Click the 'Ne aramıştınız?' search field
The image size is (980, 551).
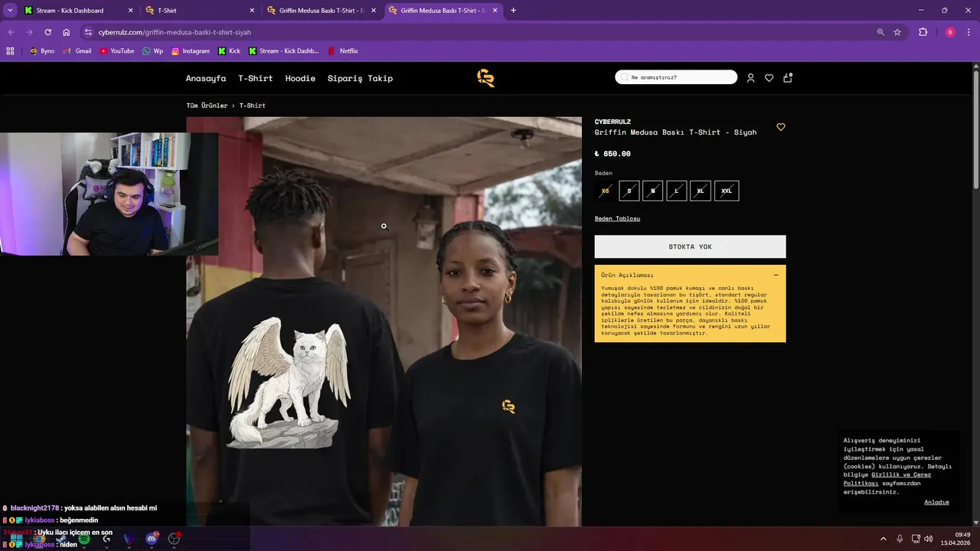coord(676,77)
